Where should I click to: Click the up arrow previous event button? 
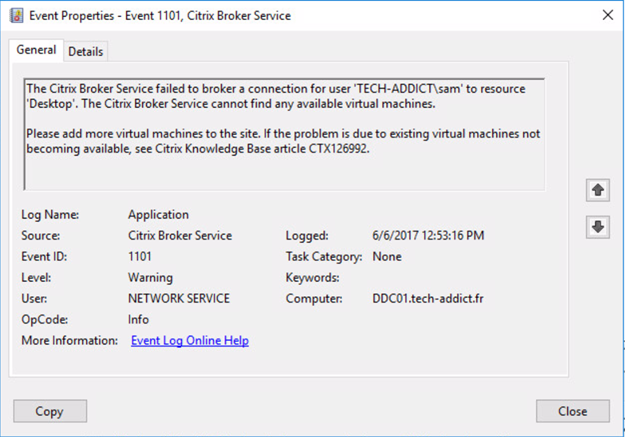tap(597, 190)
